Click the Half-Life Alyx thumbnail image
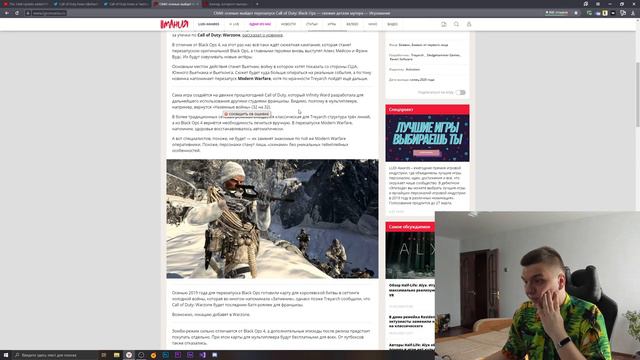Screen dimensions: 640x360 410,255
